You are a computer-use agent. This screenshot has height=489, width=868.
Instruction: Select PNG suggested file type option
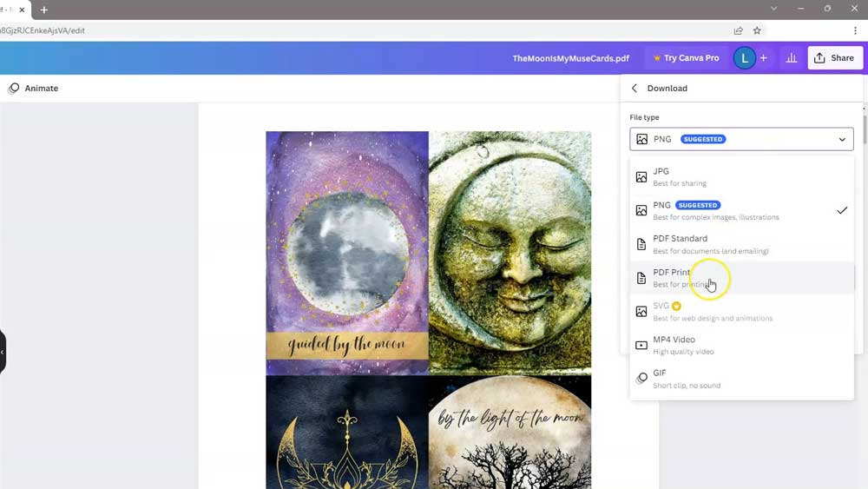(x=741, y=210)
